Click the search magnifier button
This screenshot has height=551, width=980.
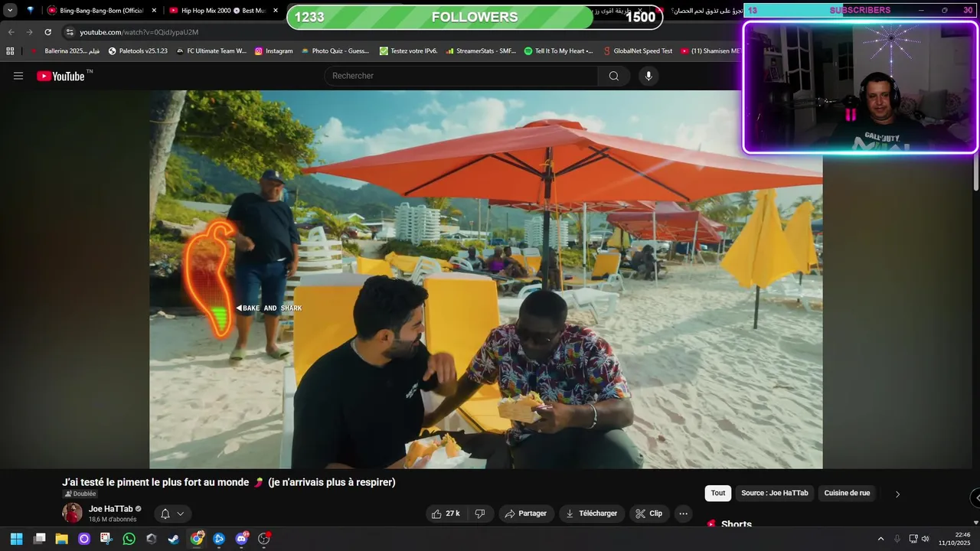point(614,76)
